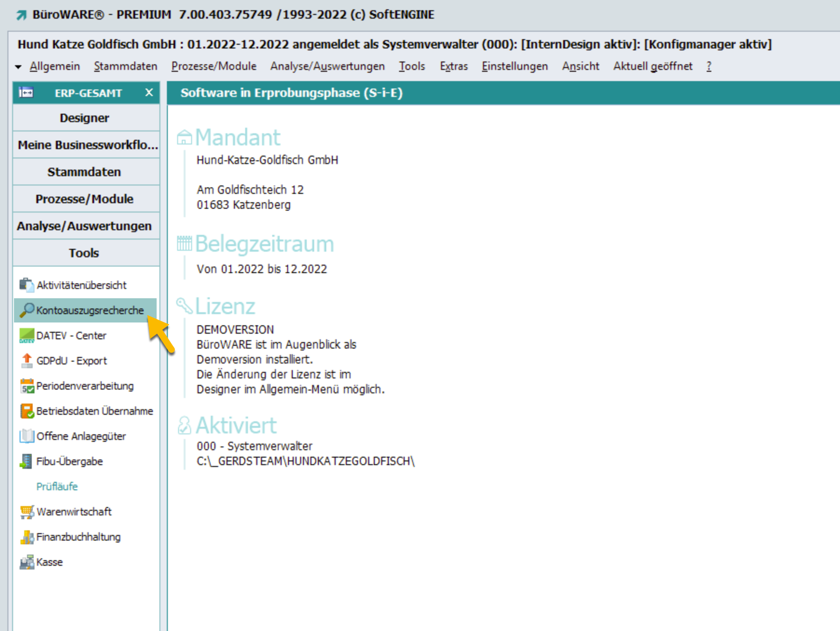Select the Finanzbuchhaltung entry in the sidebar

78,537
